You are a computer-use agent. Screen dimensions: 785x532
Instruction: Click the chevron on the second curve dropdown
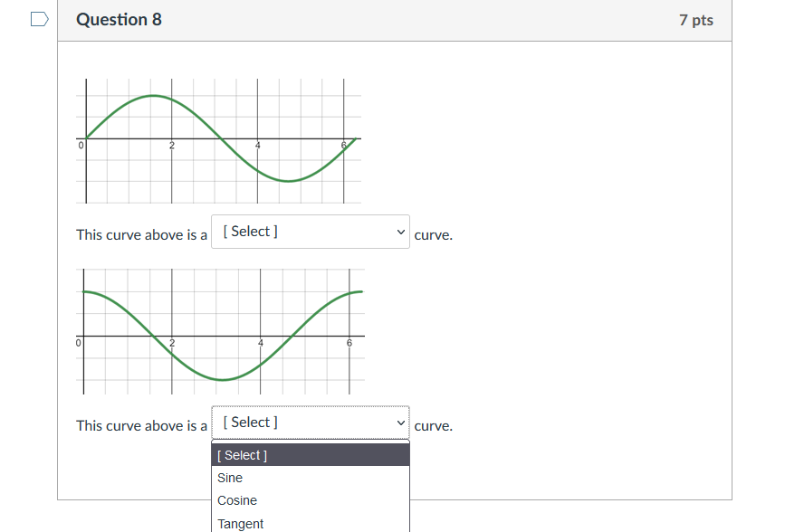tap(399, 422)
